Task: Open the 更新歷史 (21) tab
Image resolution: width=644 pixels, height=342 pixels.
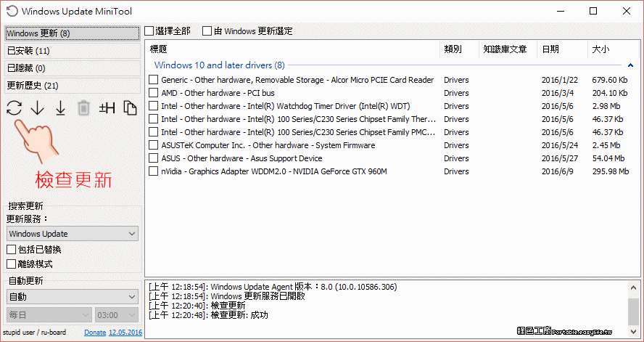Action: (71, 85)
